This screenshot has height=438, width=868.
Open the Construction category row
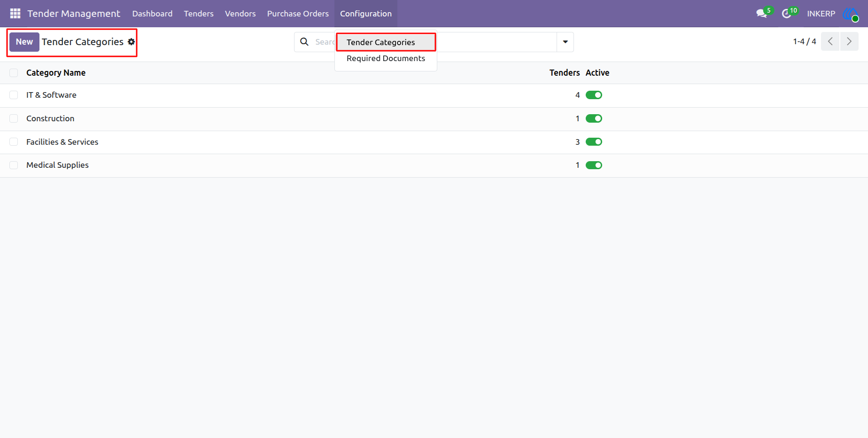coord(434,119)
